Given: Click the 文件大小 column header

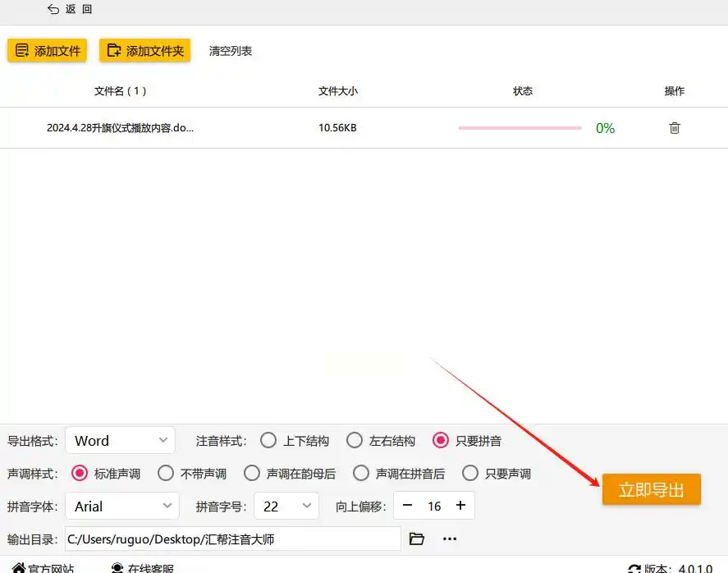Looking at the screenshot, I should tap(337, 91).
